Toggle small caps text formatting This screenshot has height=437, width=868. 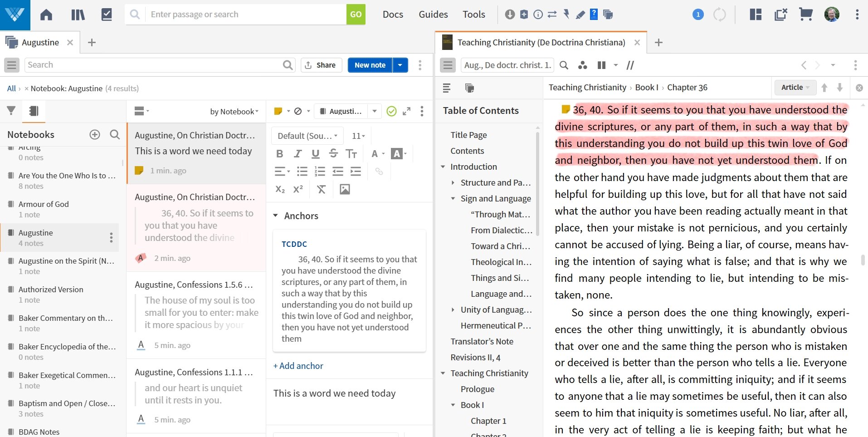coord(351,154)
